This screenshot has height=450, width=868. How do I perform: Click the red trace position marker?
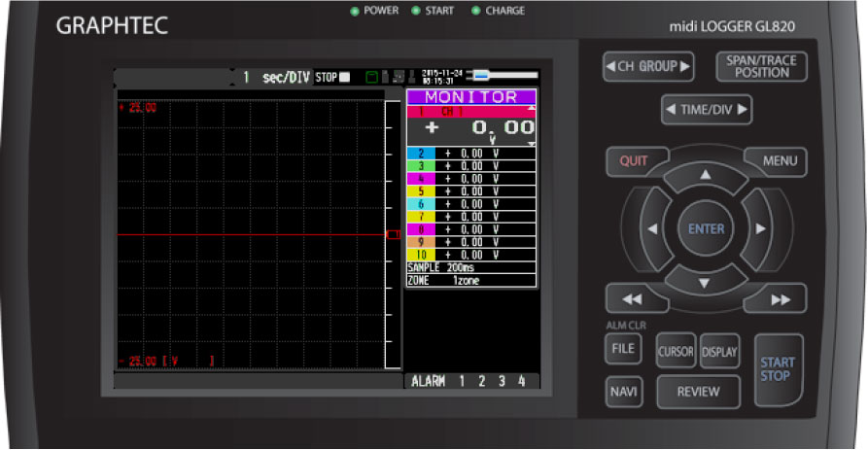(x=393, y=234)
